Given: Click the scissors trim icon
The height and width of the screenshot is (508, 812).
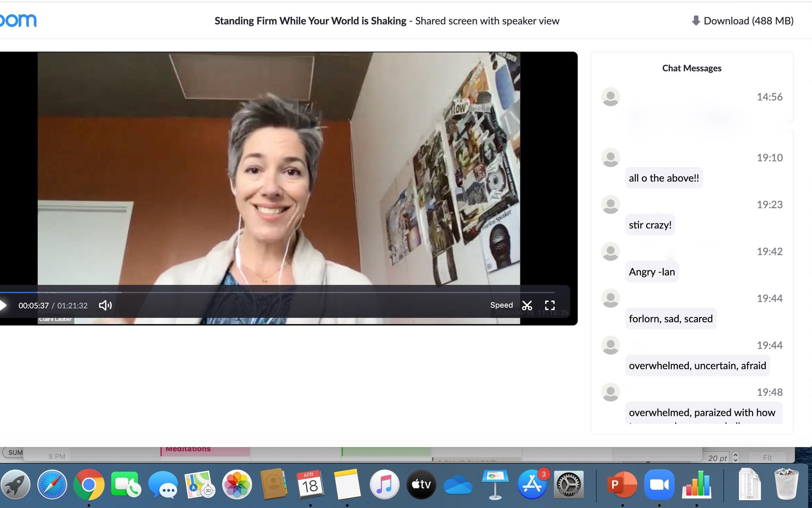Looking at the screenshot, I should tap(527, 306).
